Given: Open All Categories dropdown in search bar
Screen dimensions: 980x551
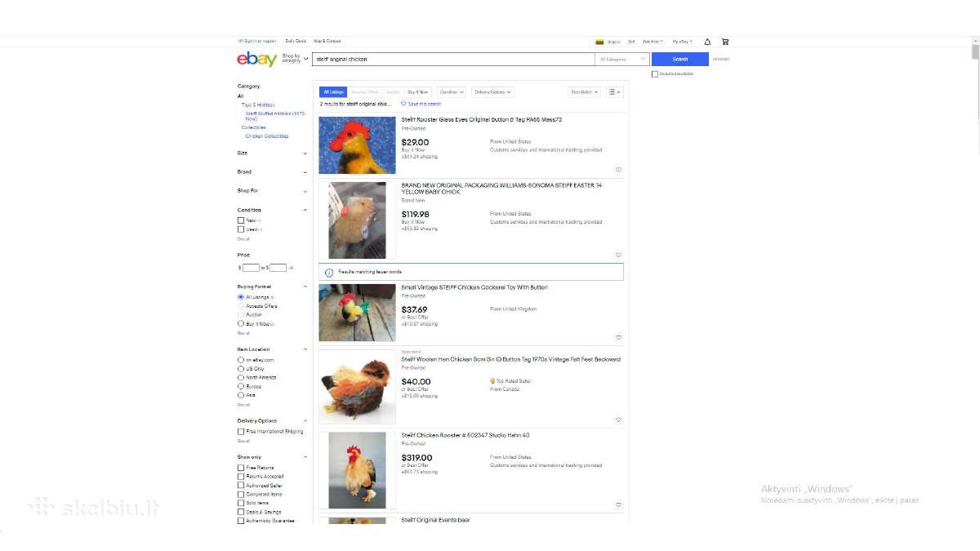Looking at the screenshot, I should pyautogui.click(x=622, y=60).
